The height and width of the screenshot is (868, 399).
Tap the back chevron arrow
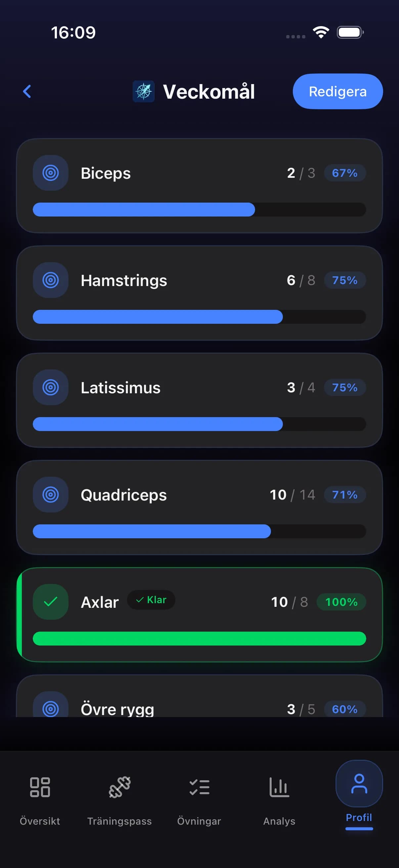[x=27, y=91]
